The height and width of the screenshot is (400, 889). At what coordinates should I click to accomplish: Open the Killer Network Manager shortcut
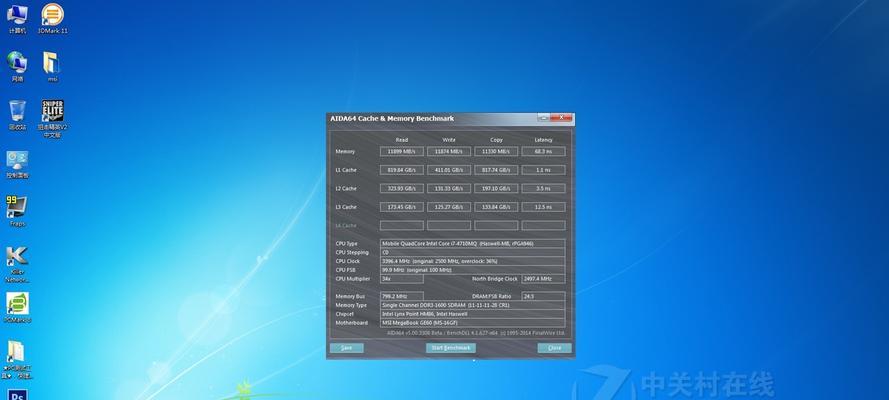pyautogui.click(x=17, y=264)
